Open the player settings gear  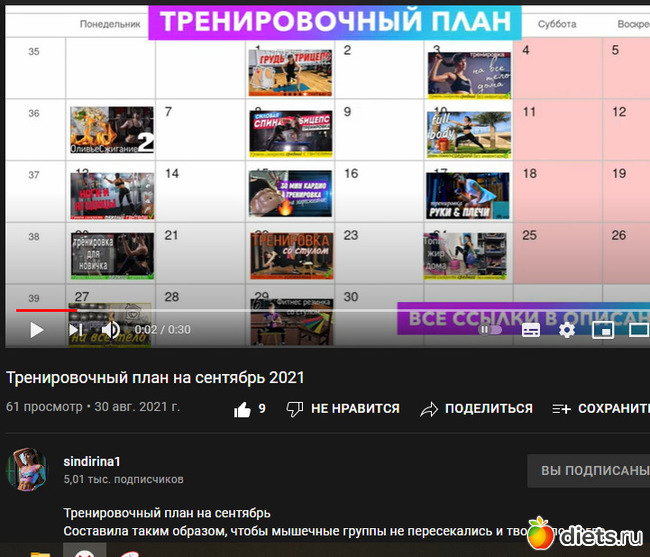[567, 329]
